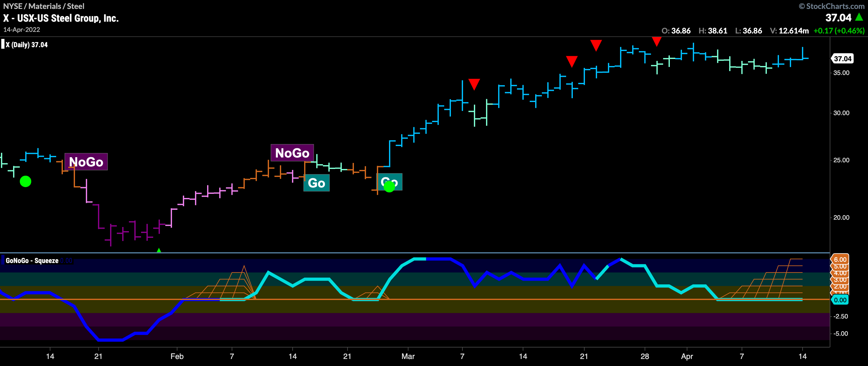868x366 pixels.
Task: Click the red down triangle near Mar 18
Action: [572, 61]
